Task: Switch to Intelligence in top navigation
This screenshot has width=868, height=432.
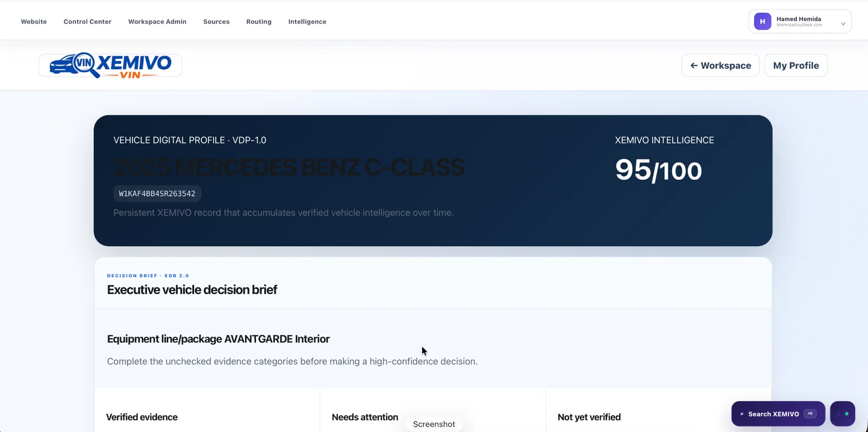Action: [x=307, y=22]
